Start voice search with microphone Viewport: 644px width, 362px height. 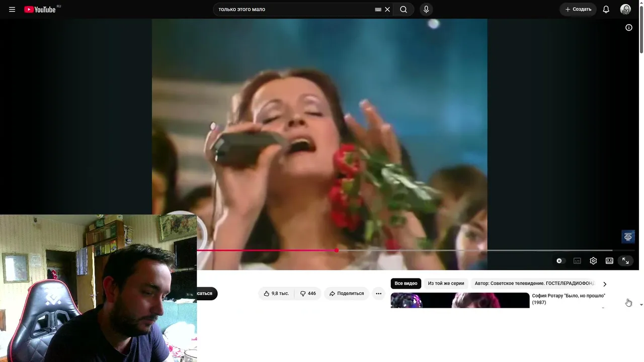tap(426, 10)
